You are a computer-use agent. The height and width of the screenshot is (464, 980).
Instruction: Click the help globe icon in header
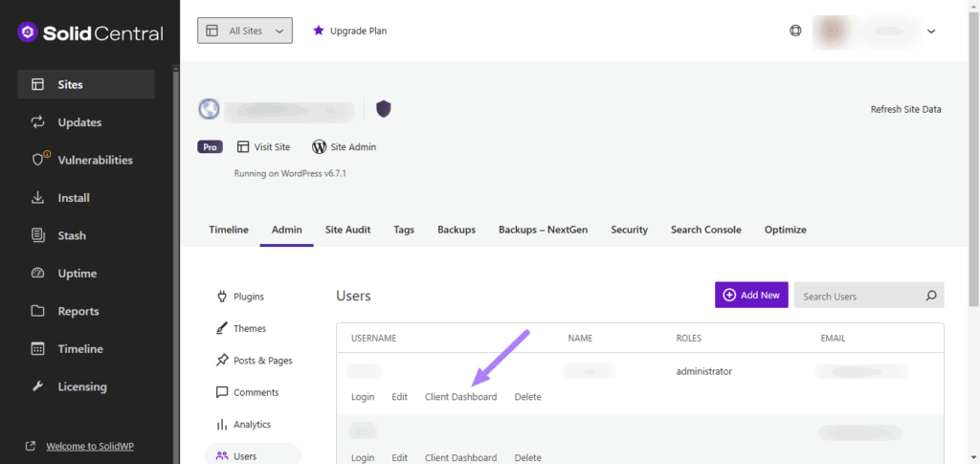coord(795,31)
